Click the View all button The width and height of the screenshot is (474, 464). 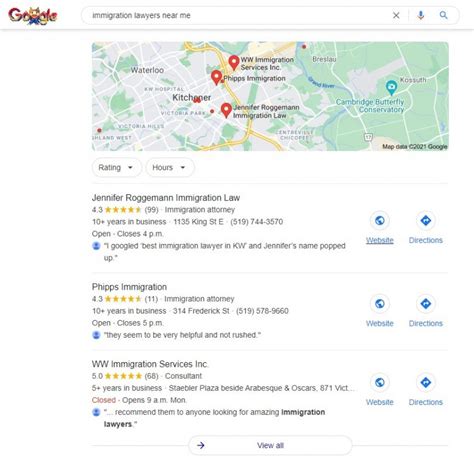tap(270, 445)
